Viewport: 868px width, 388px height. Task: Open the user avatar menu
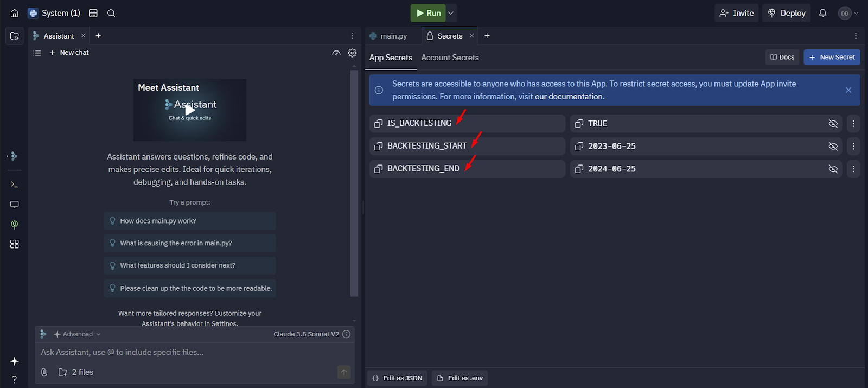click(848, 13)
